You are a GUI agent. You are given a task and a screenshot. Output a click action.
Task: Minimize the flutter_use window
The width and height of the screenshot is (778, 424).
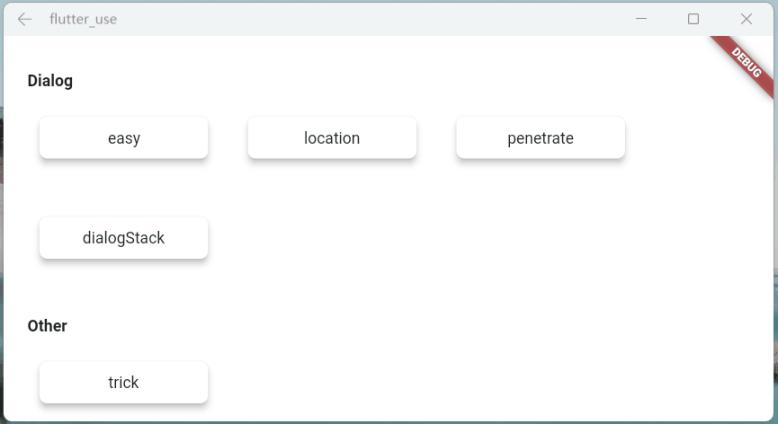click(x=641, y=19)
